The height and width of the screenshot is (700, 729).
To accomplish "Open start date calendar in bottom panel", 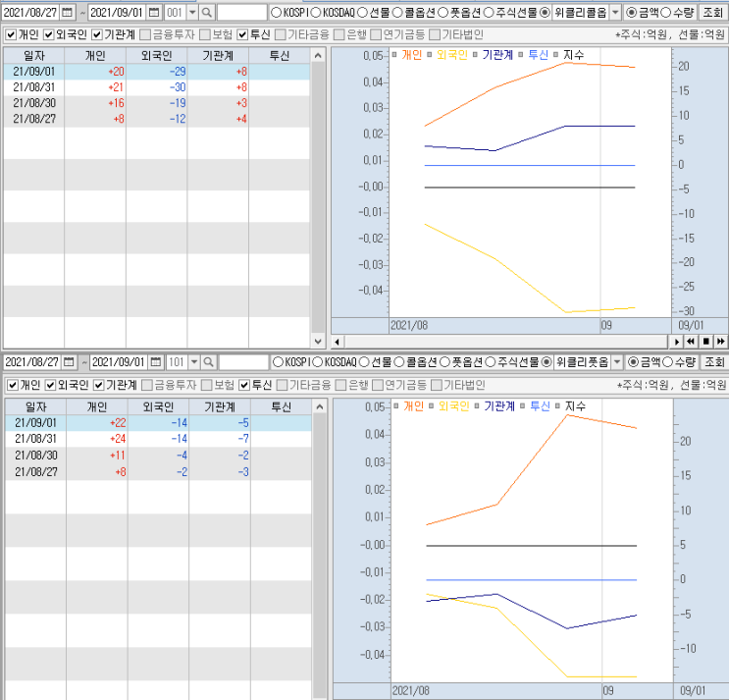I will pos(69,362).
